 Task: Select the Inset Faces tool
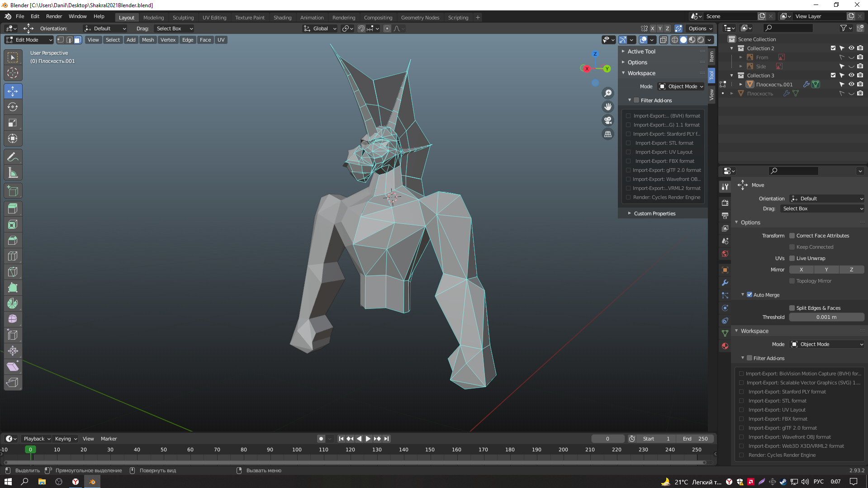[13, 225]
